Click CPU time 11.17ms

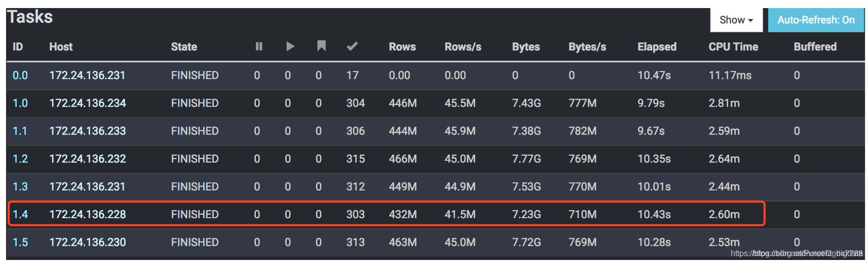tap(730, 76)
